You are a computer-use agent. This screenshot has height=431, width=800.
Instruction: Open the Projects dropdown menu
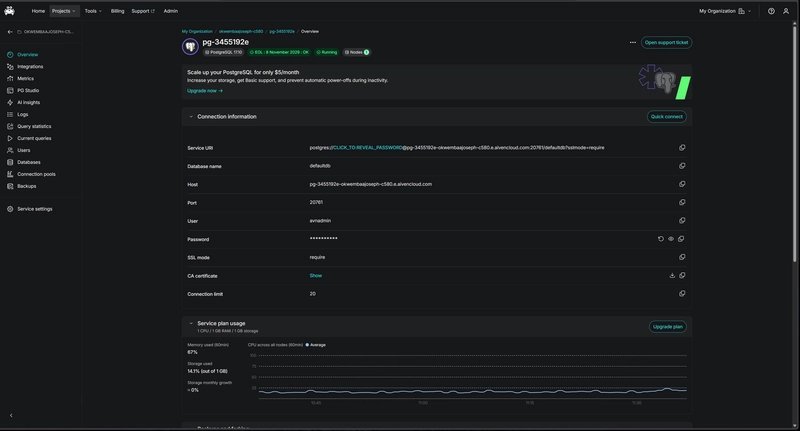coord(64,11)
